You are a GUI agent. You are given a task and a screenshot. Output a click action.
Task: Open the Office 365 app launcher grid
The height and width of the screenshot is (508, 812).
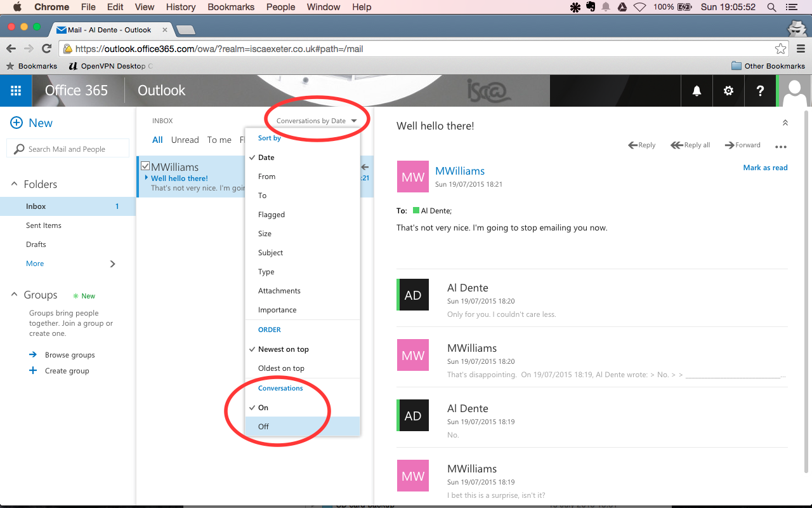coord(16,91)
